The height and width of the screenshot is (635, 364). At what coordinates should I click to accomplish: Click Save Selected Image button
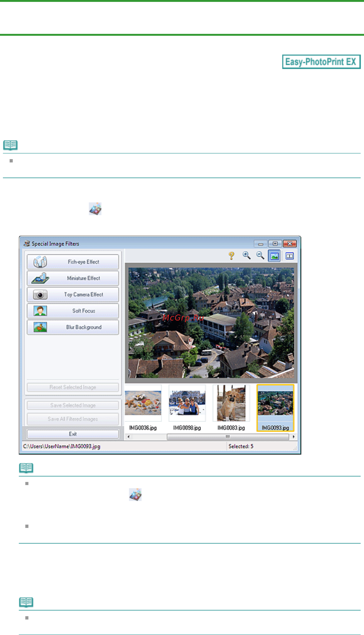pyautogui.click(x=73, y=405)
